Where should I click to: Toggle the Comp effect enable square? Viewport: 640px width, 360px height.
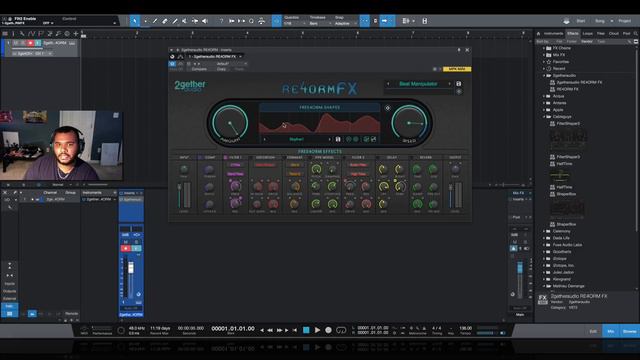click(x=200, y=157)
